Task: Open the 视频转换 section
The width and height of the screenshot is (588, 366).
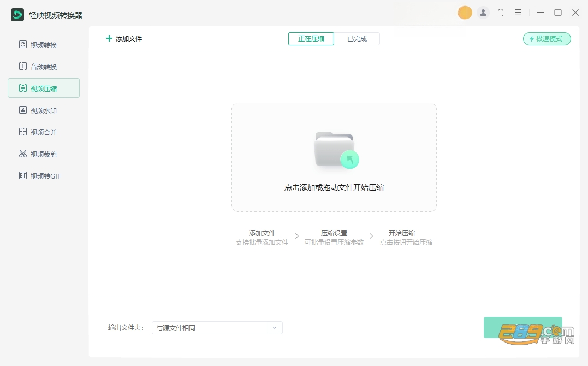Action: click(x=44, y=45)
